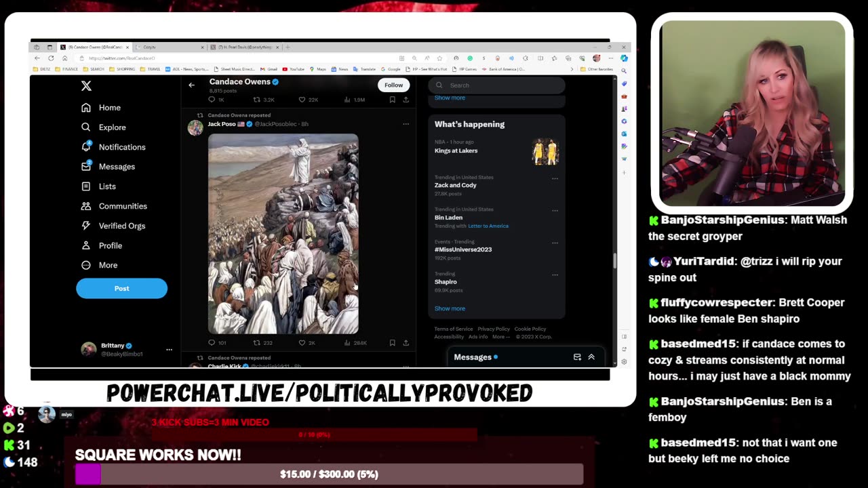Viewport: 868px width, 488px height.
Task: Open Explore in X sidebar
Action: (103, 127)
